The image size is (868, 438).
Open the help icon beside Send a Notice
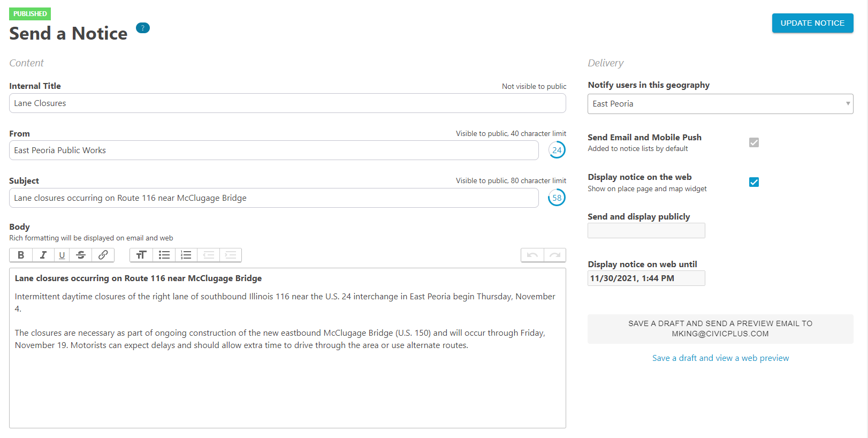point(143,28)
